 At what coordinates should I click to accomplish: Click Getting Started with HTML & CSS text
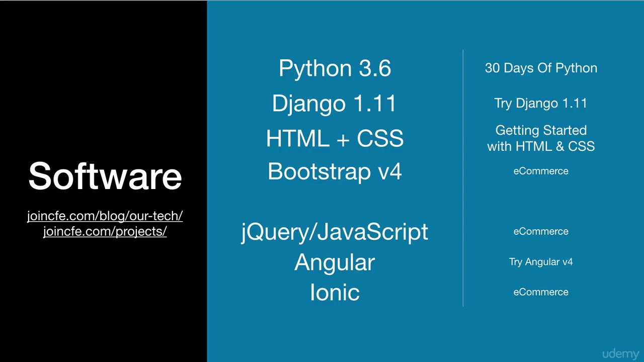tap(541, 138)
